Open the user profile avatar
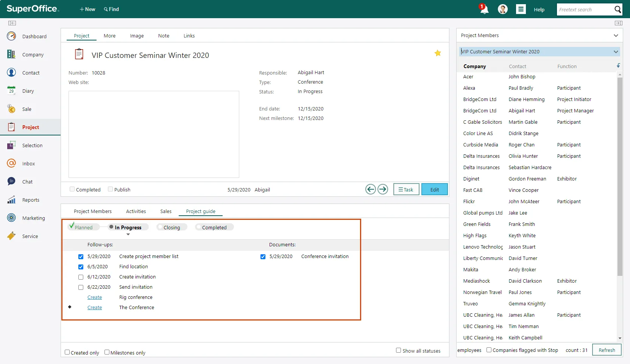The height and width of the screenshot is (364, 630). (x=503, y=9)
